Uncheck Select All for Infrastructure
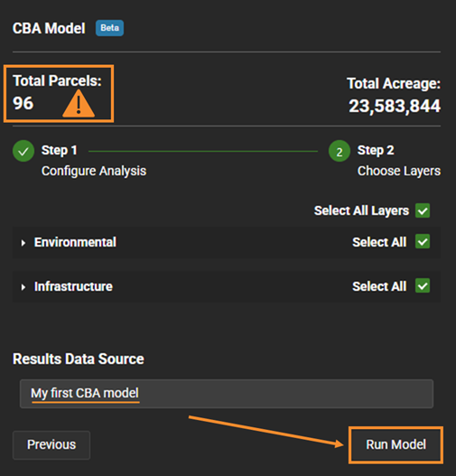456x476 pixels. 423,285
